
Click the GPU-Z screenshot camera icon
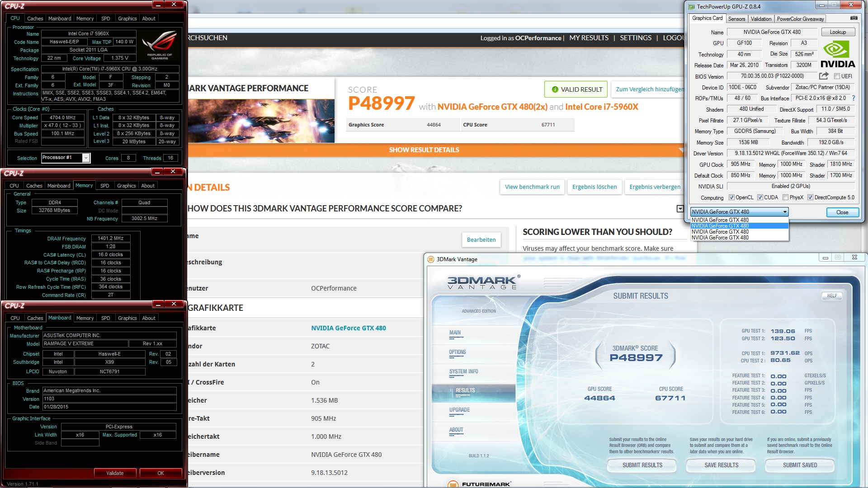[x=854, y=18]
